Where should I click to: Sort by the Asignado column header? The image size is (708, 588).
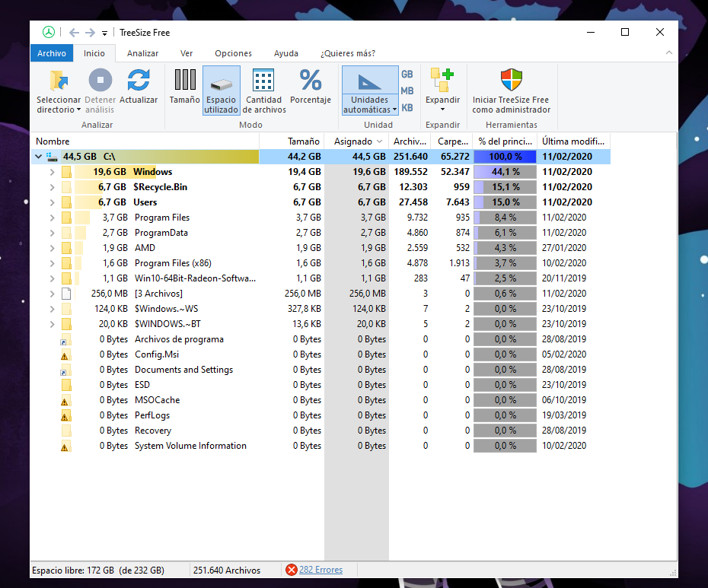[x=357, y=141]
